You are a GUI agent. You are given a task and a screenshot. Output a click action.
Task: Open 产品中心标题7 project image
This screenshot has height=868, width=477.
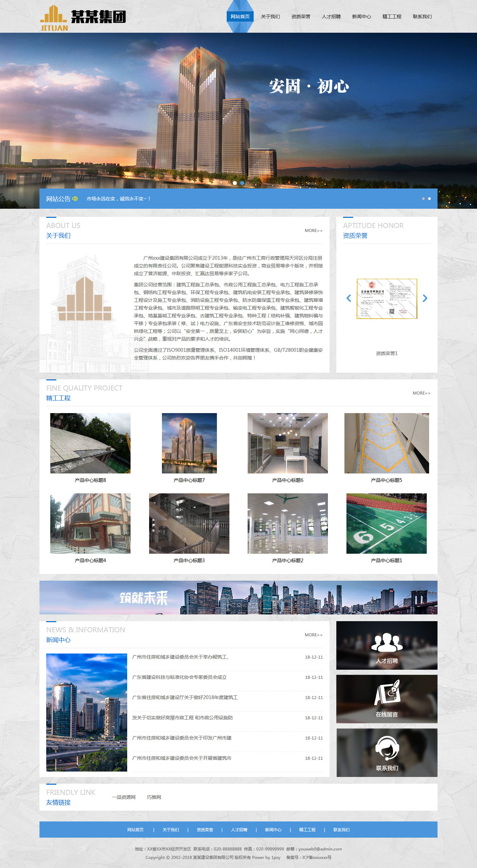pyautogui.click(x=189, y=443)
